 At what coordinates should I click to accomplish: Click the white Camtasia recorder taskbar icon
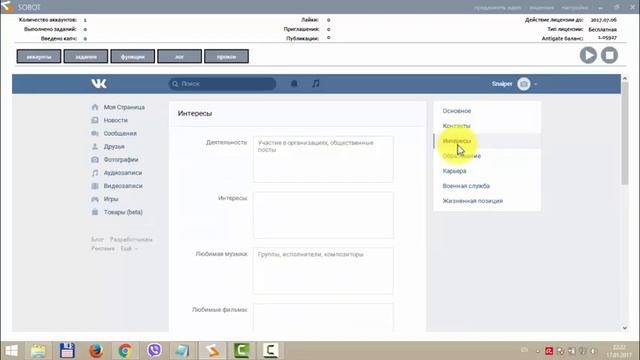(271, 351)
